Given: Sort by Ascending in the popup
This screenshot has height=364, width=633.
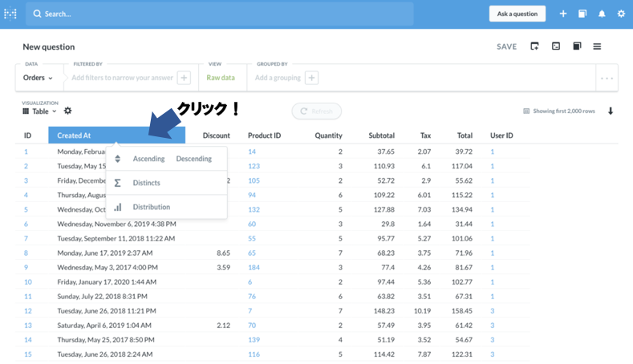Looking at the screenshot, I should pos(148,159).
